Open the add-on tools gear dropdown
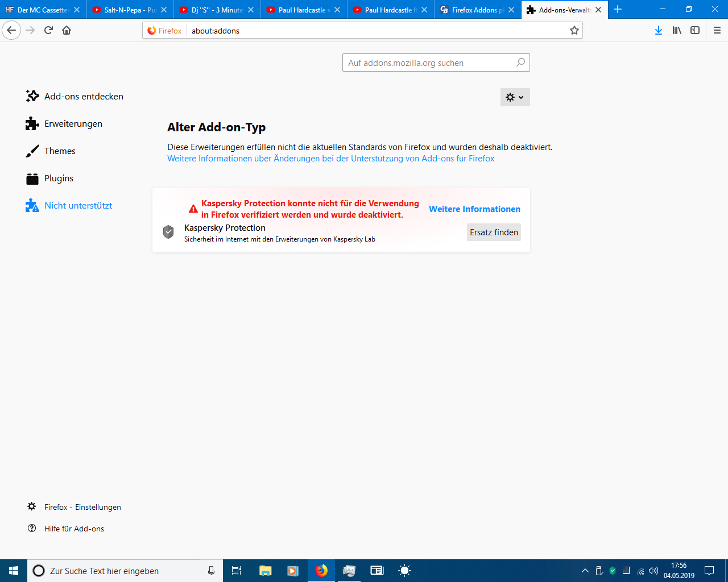 515,97
